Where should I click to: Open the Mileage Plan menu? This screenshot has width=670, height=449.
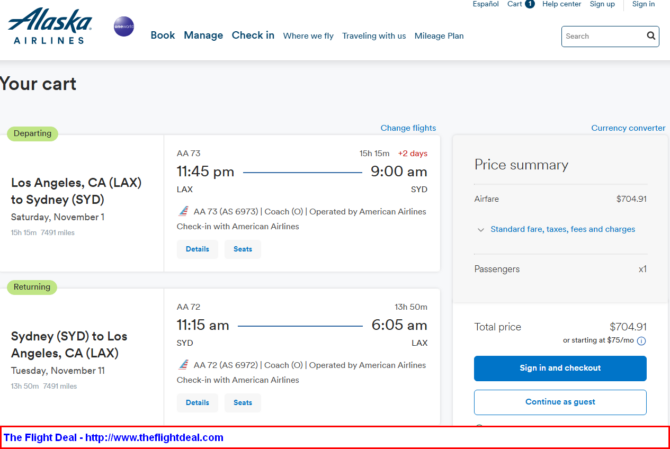click(439, 36)
